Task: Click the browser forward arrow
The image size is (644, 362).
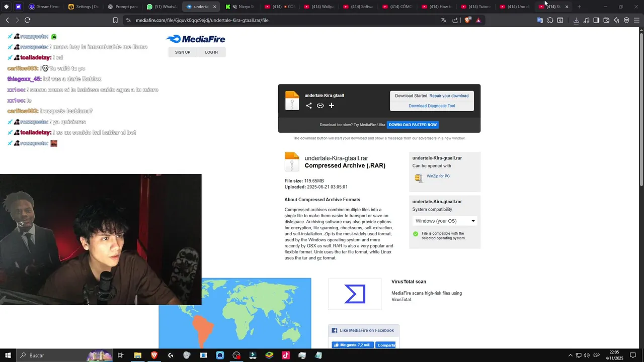Action: (17, 20)
